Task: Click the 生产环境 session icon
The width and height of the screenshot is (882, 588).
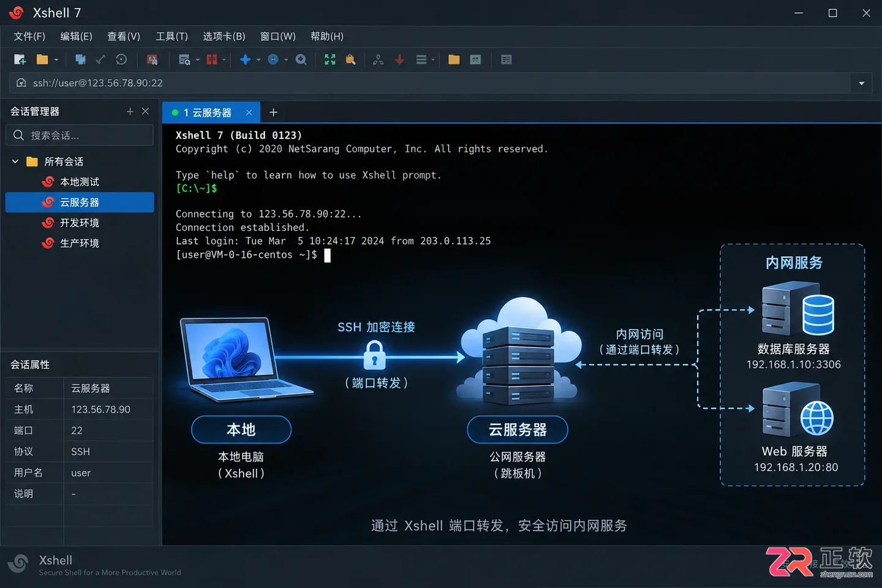Action: 48,243
